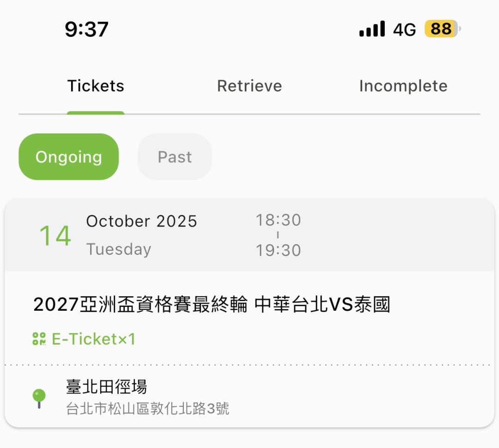
Task: Open the Tickets tab
Action: pyautogui.click(x=96, y=86)
